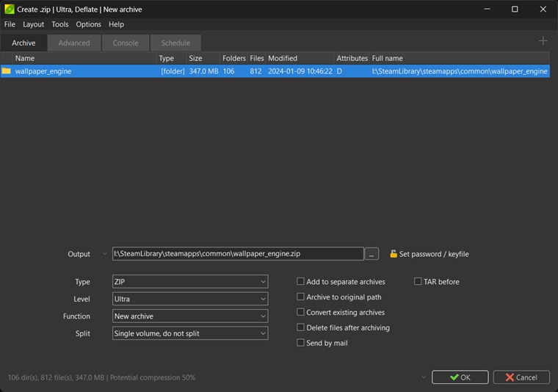Toggle the Send by mail checkbox

point(300,343)
